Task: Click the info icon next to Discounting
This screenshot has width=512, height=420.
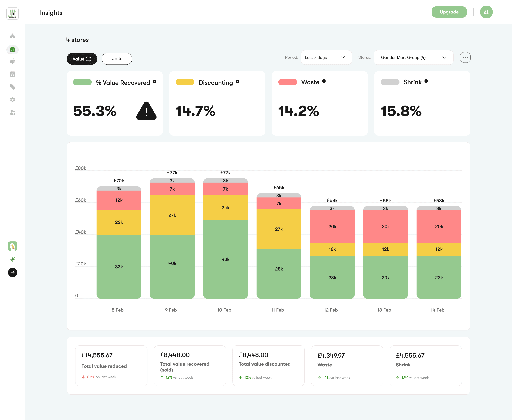Action: click(x=237, y=82)
